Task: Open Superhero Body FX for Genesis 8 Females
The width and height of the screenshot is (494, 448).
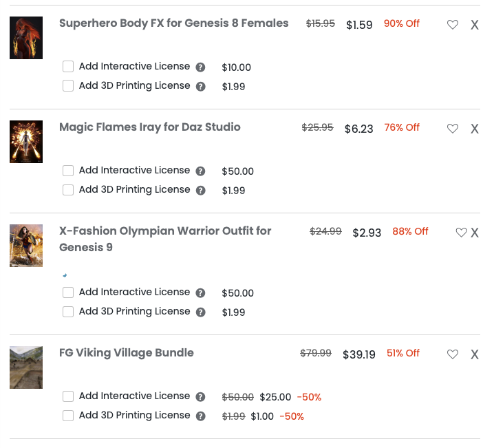Action: [173, 23]
